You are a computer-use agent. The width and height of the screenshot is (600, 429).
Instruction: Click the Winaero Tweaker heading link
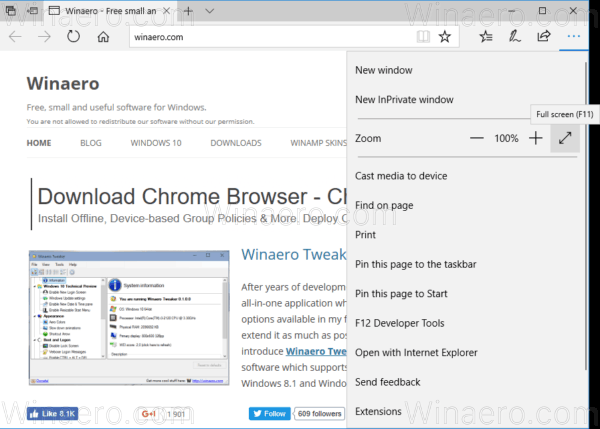click(x=293, y=254)
